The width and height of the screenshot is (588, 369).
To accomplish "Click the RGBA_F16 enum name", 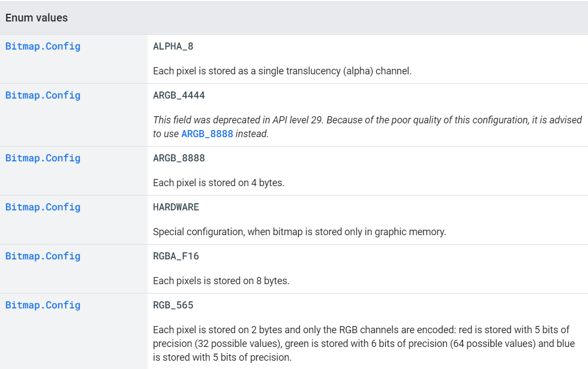I will pyautogui.click(x=176, y=256).
